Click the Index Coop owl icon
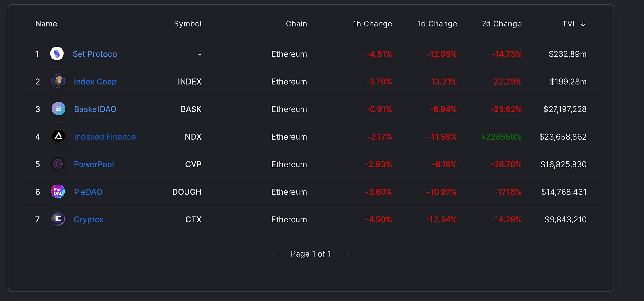644x301 pixels. click(x=58, y=81)
